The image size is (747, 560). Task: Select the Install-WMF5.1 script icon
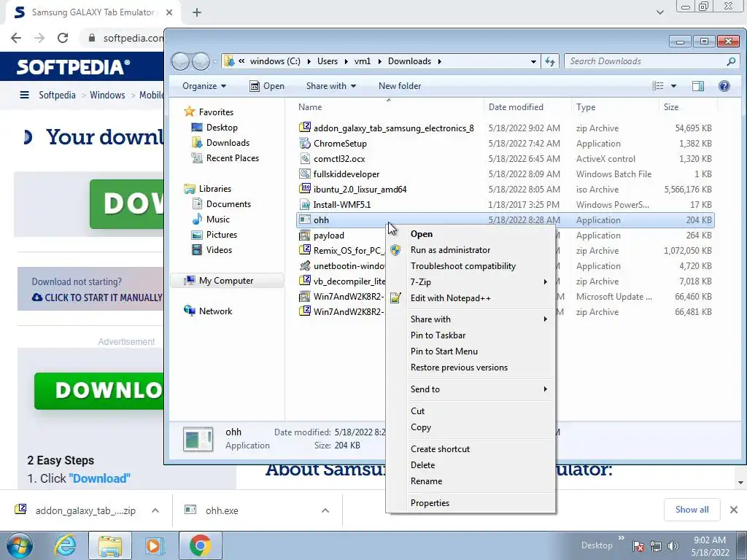coord(304,204)
